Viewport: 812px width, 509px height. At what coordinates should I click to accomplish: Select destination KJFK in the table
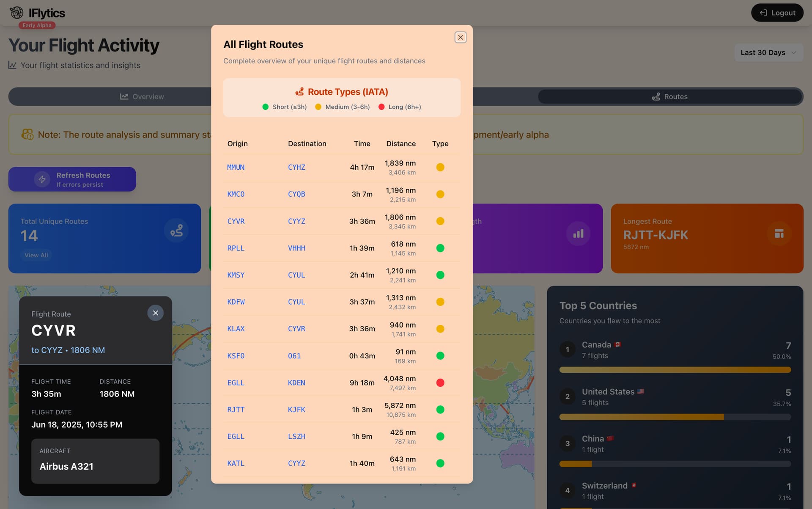(296, 410)
